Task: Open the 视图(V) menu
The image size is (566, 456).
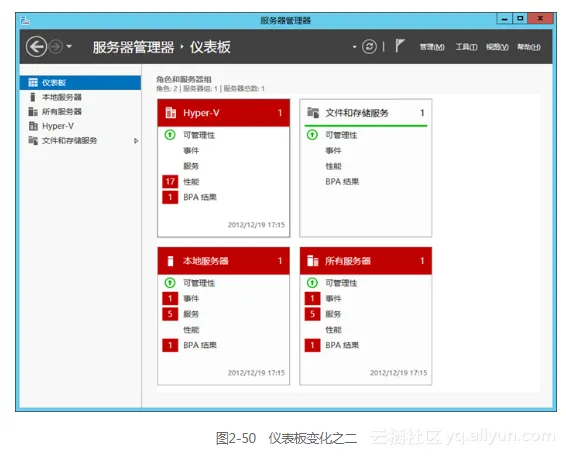Action: click(x=497, y=47)
